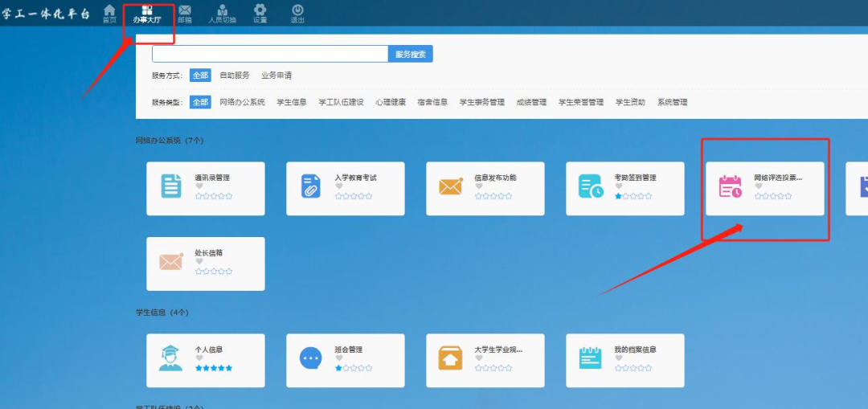Open 设置 gear icon in top bar
Image resolution: width=868 pixels, height=409 pixels.
[x=260, y=11]
